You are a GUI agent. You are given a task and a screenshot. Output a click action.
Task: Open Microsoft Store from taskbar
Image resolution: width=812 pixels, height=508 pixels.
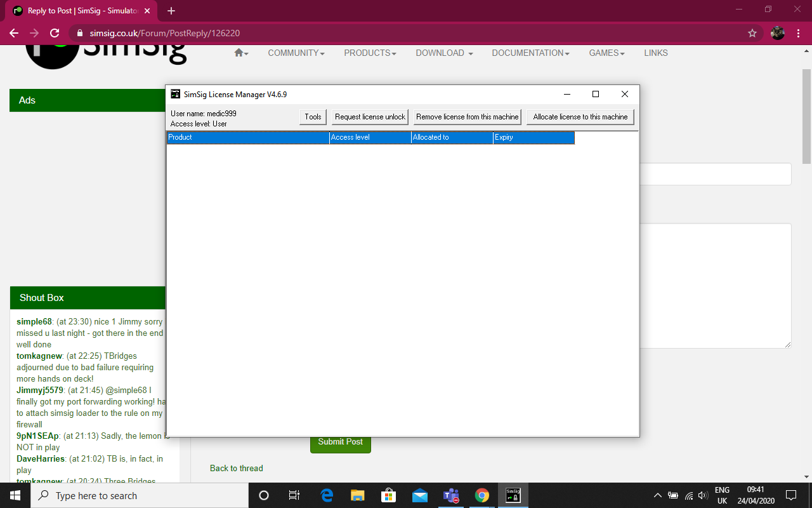pos(389,495)
